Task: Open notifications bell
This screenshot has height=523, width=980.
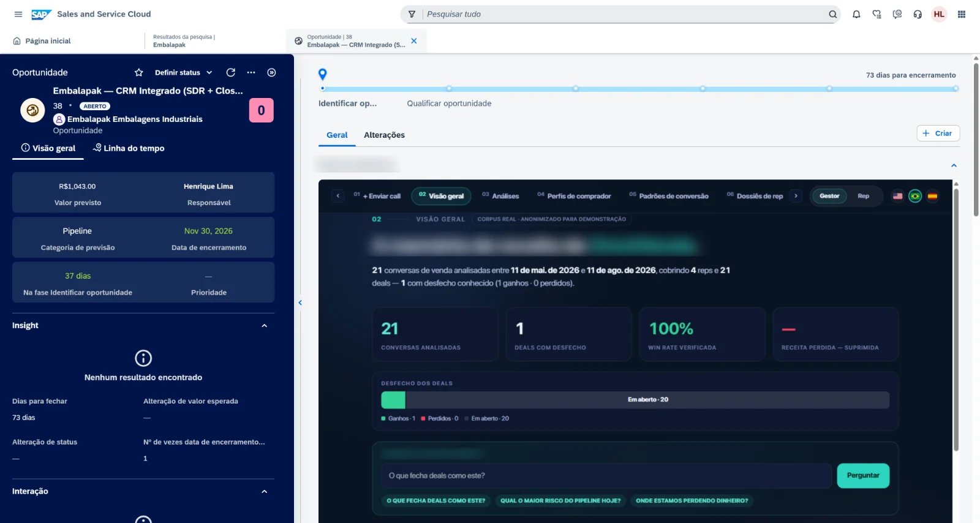Action: (x=856, y=14)
